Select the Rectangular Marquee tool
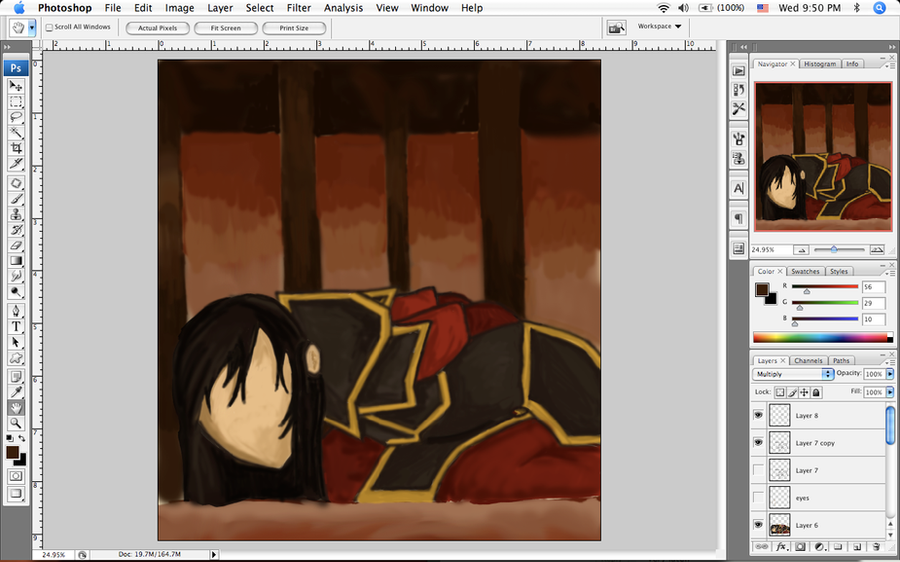 coord(15,102)
